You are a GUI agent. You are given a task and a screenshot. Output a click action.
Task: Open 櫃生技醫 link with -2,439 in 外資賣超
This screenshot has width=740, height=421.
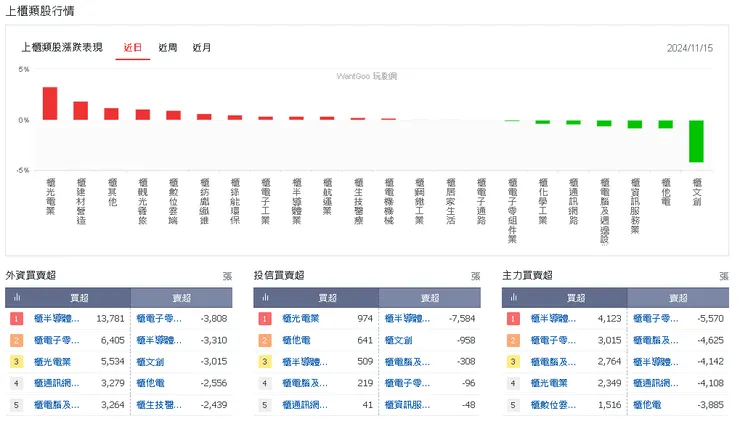(159, 405)
